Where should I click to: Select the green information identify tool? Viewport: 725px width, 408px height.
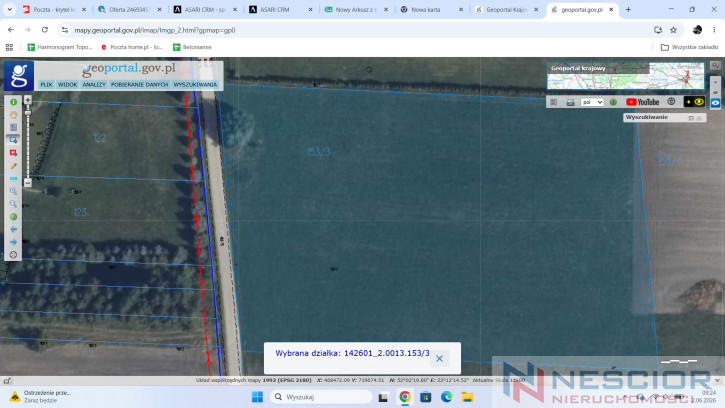coord(13,102)
